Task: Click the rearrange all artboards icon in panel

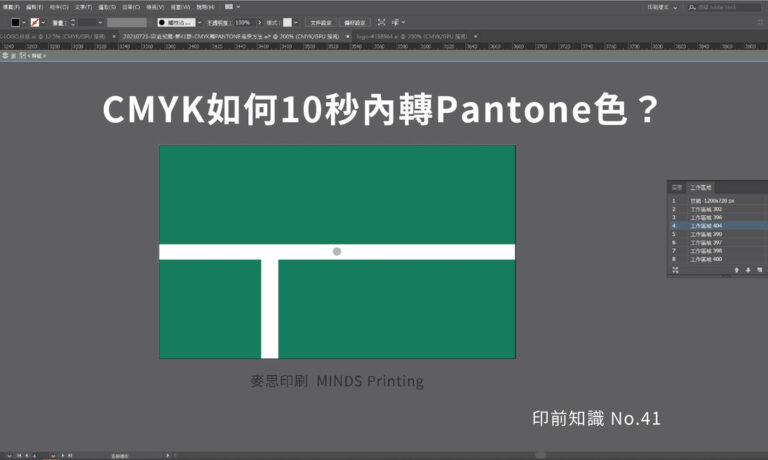Action: [675, 270]
